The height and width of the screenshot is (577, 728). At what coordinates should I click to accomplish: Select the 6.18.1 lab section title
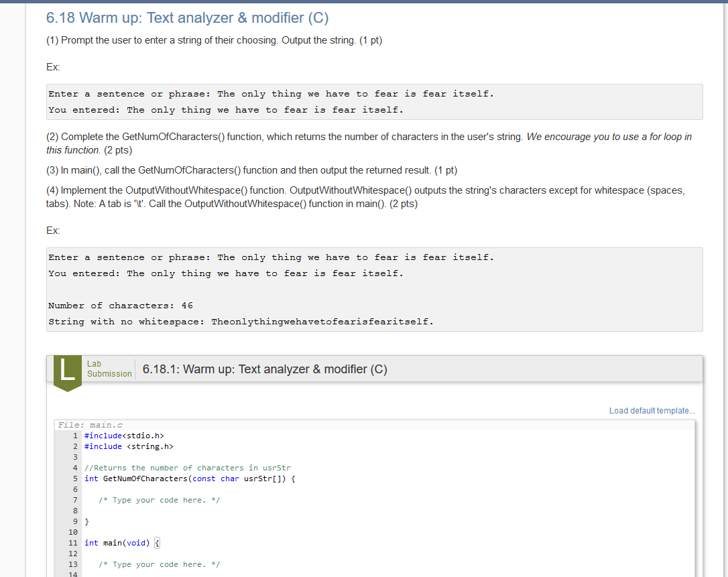coord(265,369)
